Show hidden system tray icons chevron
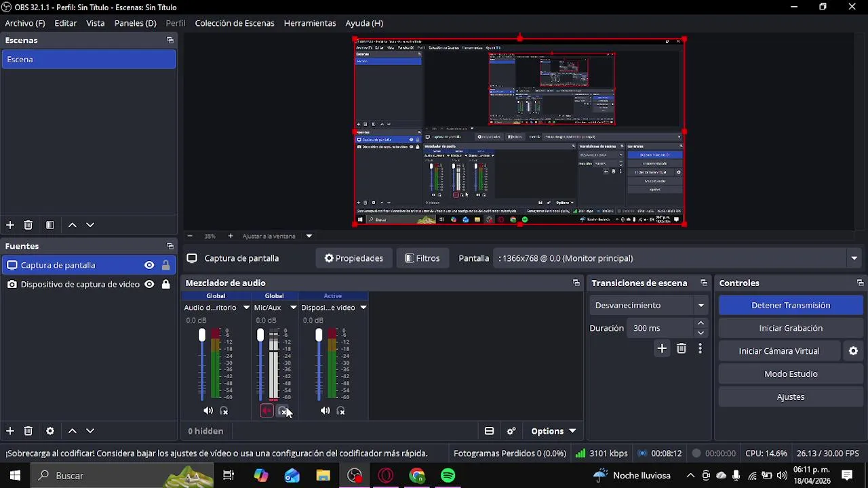 click(690, 476)
